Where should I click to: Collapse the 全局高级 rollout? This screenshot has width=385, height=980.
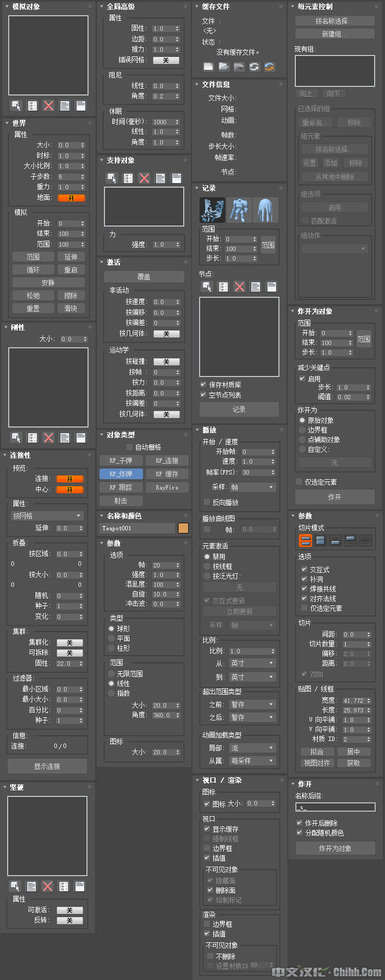(x=103, y=6)
